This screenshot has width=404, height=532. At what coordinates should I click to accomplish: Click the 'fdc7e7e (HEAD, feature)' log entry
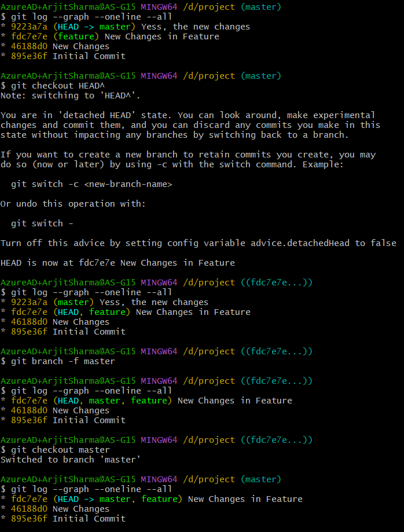pos(126,312)
